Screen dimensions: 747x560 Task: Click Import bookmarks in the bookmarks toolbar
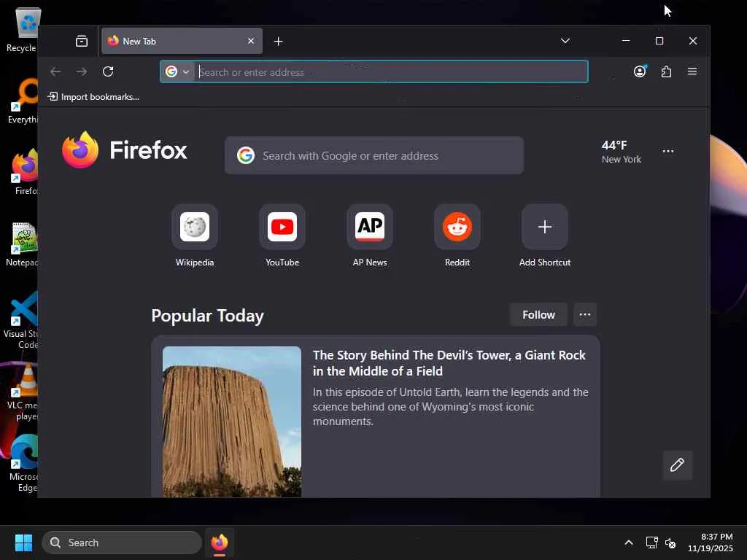click(x=93, y=97)
